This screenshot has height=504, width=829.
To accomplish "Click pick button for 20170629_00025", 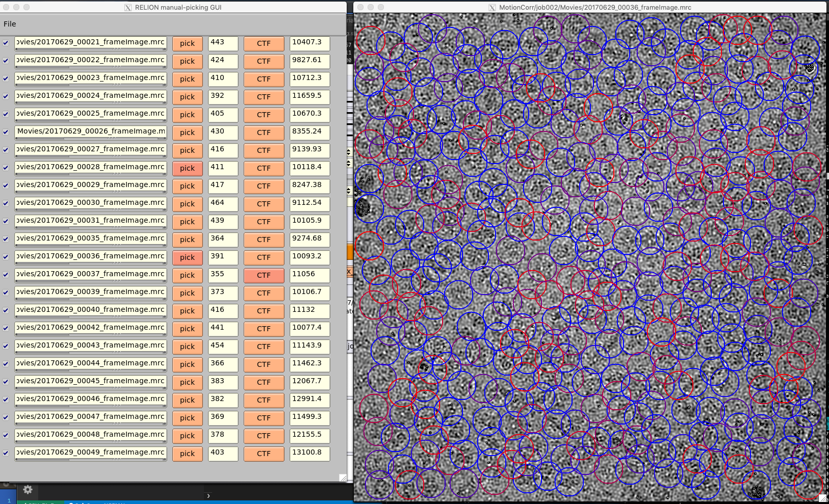I will (187, 115).
